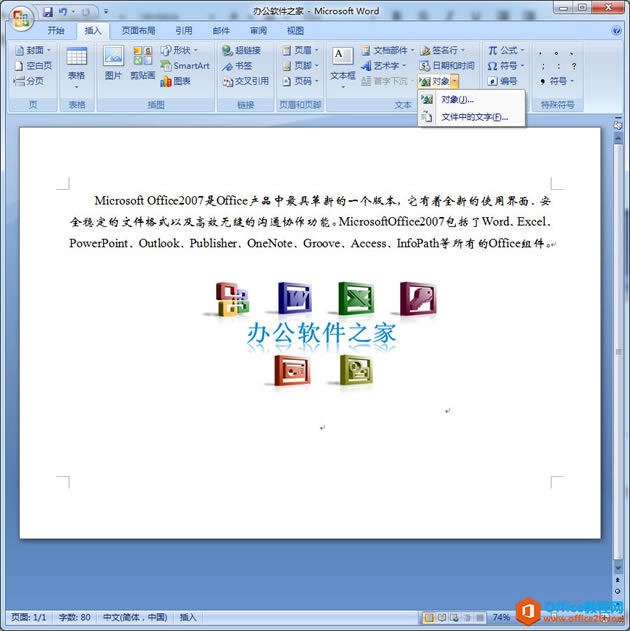Expand the shapes gallery (形状)

179,50
